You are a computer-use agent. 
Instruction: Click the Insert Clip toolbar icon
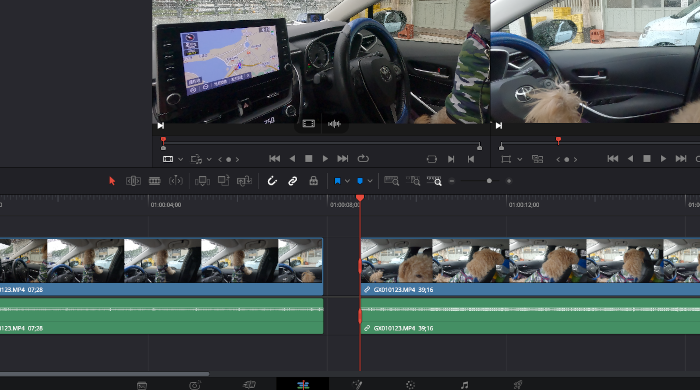tap(202, 181)
